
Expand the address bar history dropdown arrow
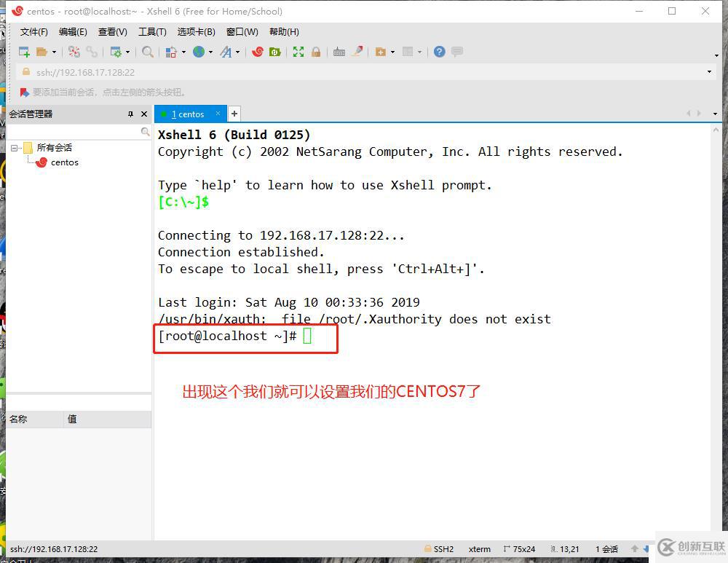point(709,72)
